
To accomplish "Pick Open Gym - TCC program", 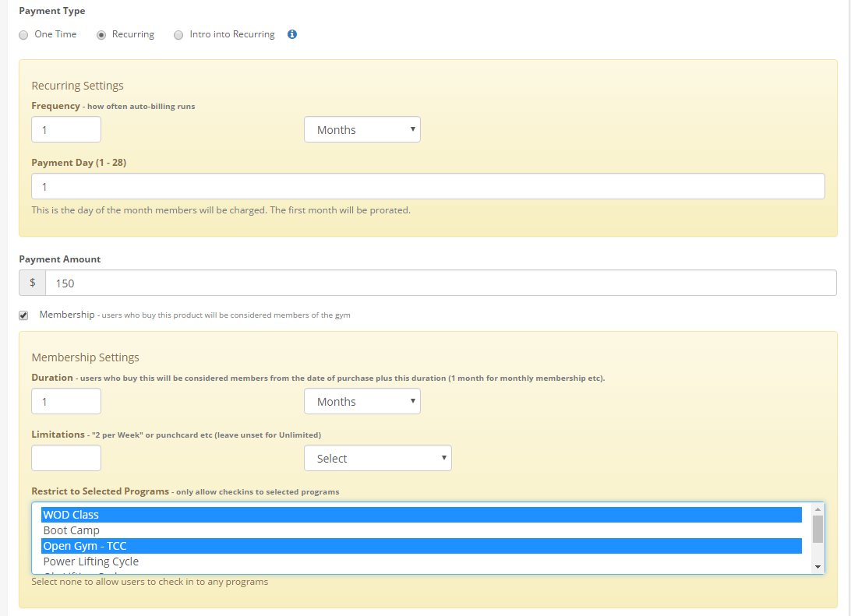I will click(x=421, y=546).
